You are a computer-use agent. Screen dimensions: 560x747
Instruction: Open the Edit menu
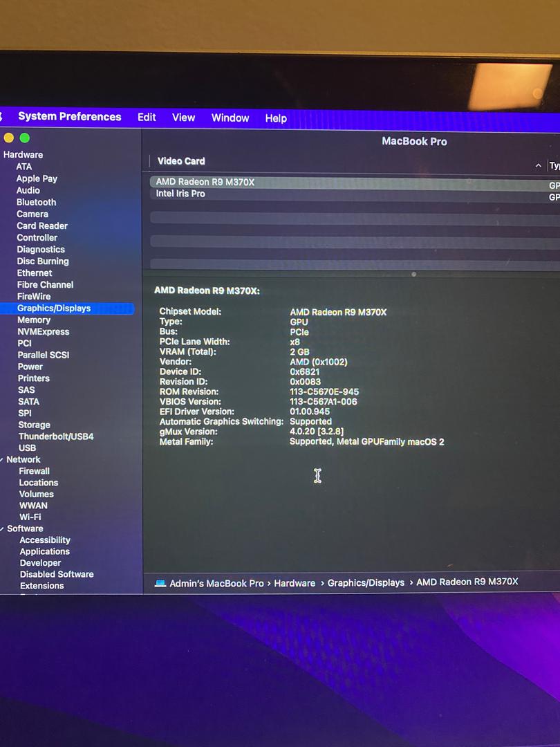(147, 117)
